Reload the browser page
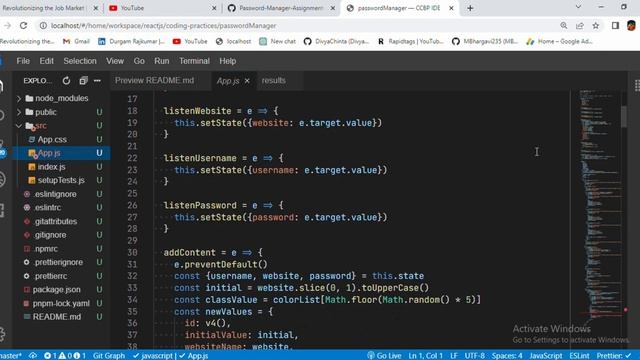This screenshot has width=640, height=360. [x=24, y=25]
